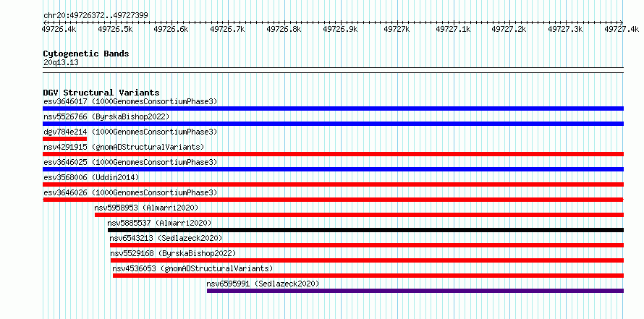The image size is (644, 319).
Task: Click the chr20:49726372..49727399 coordinate label
Action: (96, 15)
